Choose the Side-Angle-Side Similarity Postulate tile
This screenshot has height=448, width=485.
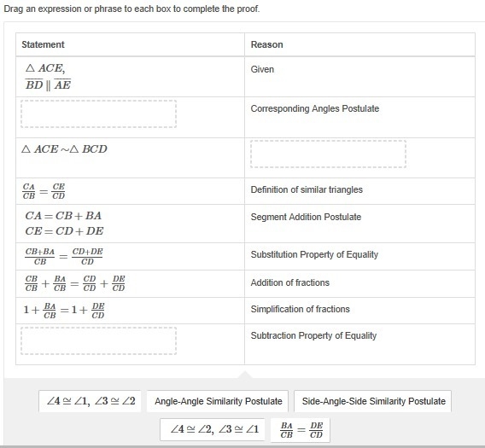373,401
